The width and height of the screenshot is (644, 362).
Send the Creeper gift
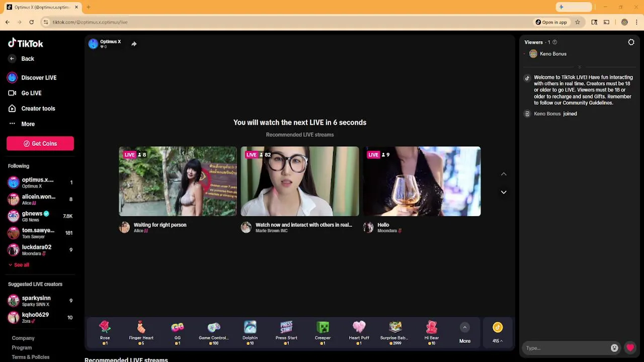(x=323, y=333)
